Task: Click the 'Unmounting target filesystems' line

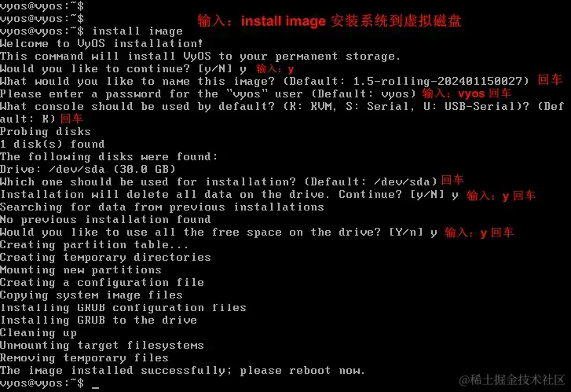Action: pos(102,345)
